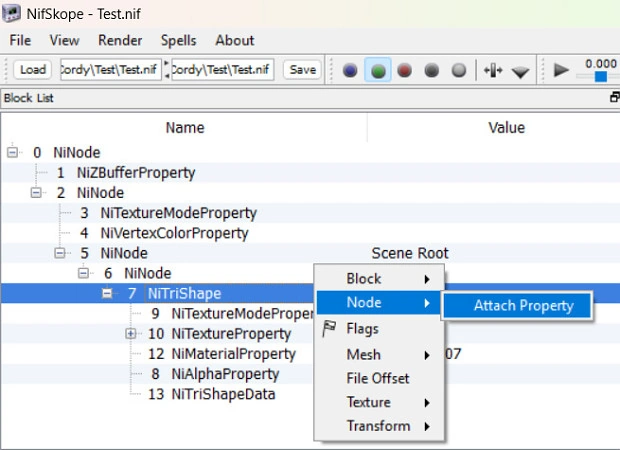Click the small swap arrows between file path fields
Screen dimensions: 620x450
point(166,70)
